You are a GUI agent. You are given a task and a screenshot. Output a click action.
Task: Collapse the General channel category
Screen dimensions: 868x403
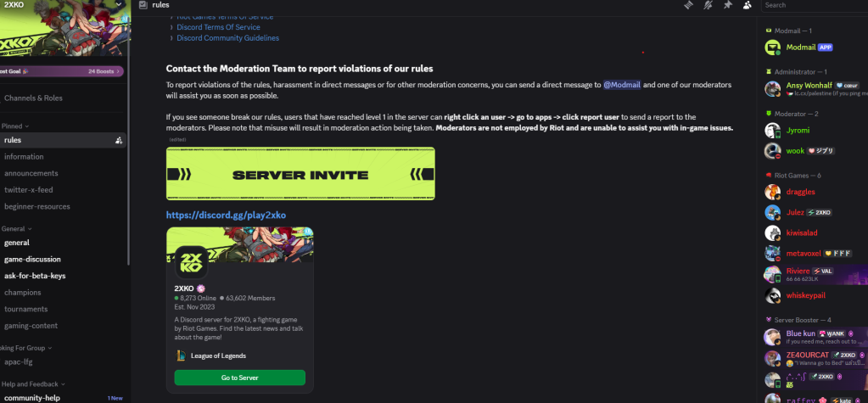pos(17,228)
